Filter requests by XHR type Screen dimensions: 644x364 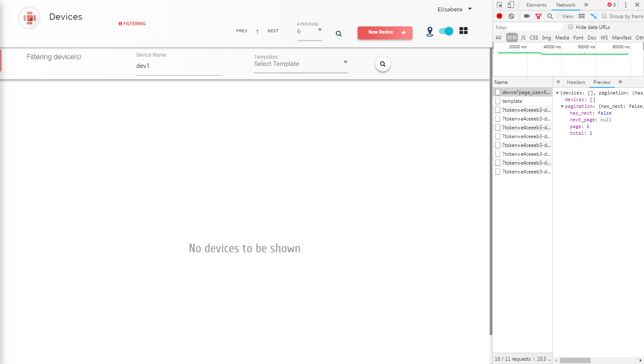click(x=512, y=37)
